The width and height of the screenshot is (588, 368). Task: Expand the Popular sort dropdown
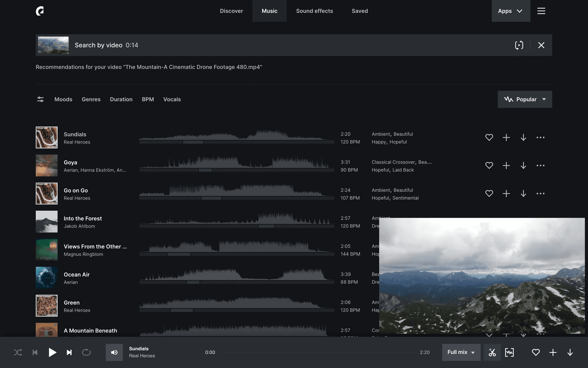pyautogui.click(x=525, y=99)
